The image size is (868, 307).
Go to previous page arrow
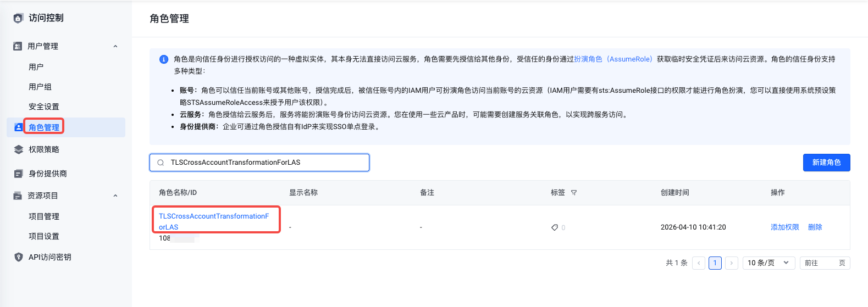point(699,263)
